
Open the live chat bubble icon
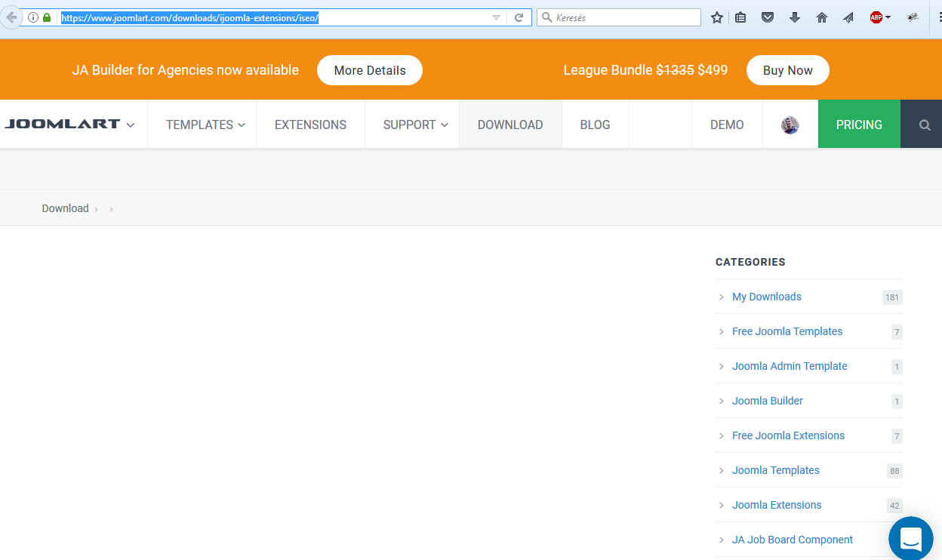click(x=911, y=539)
